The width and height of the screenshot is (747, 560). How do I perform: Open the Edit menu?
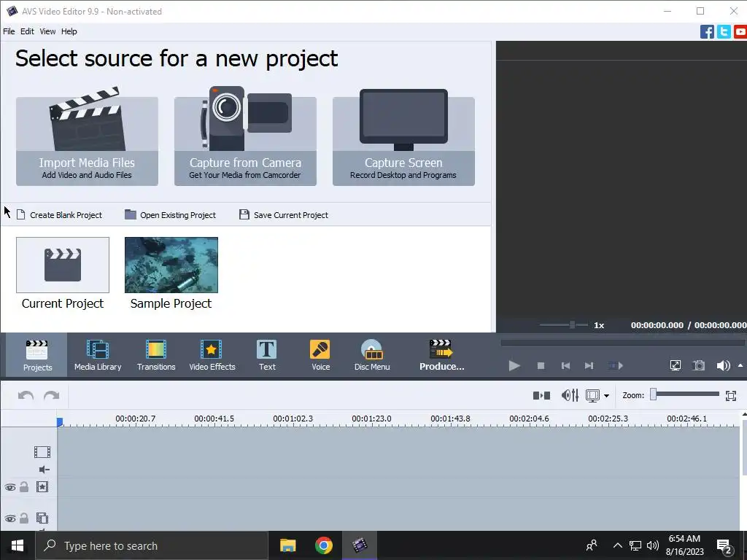click(27, 31)
